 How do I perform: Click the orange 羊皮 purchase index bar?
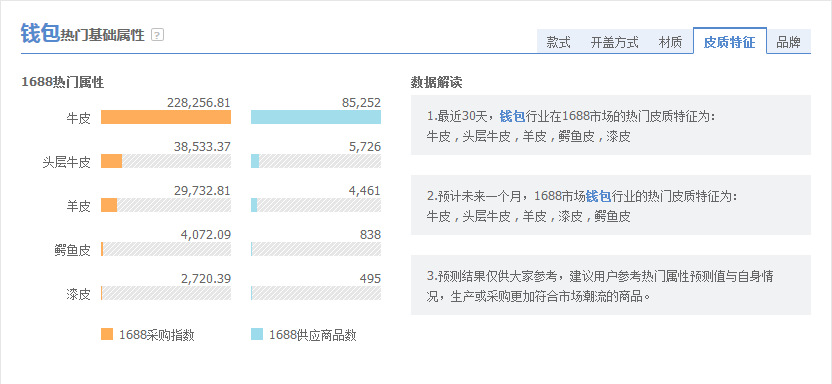pos(109,205)
